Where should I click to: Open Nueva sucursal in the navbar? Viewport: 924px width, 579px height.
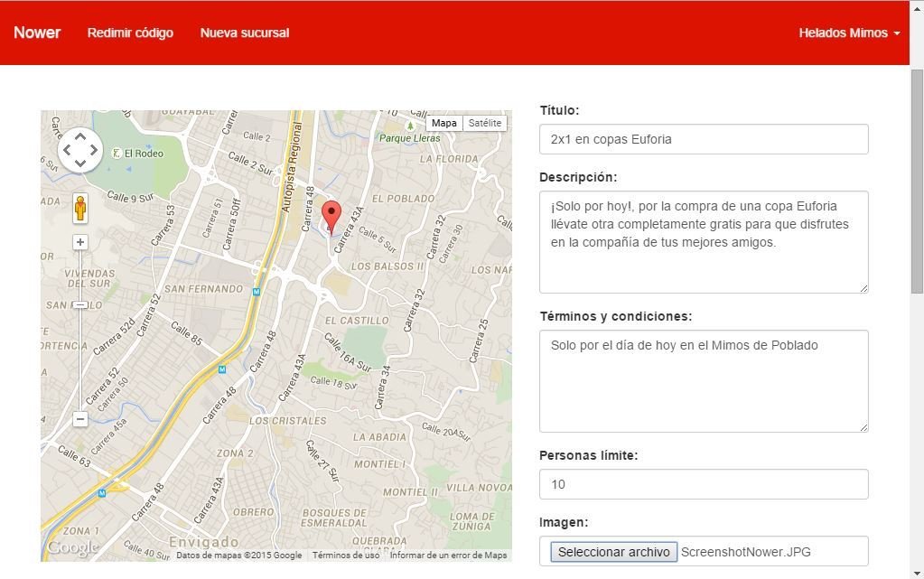[x=245, y=33]
